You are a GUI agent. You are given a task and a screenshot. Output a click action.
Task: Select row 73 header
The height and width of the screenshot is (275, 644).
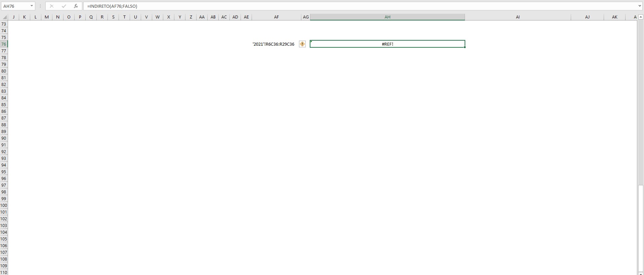point(4,24)
